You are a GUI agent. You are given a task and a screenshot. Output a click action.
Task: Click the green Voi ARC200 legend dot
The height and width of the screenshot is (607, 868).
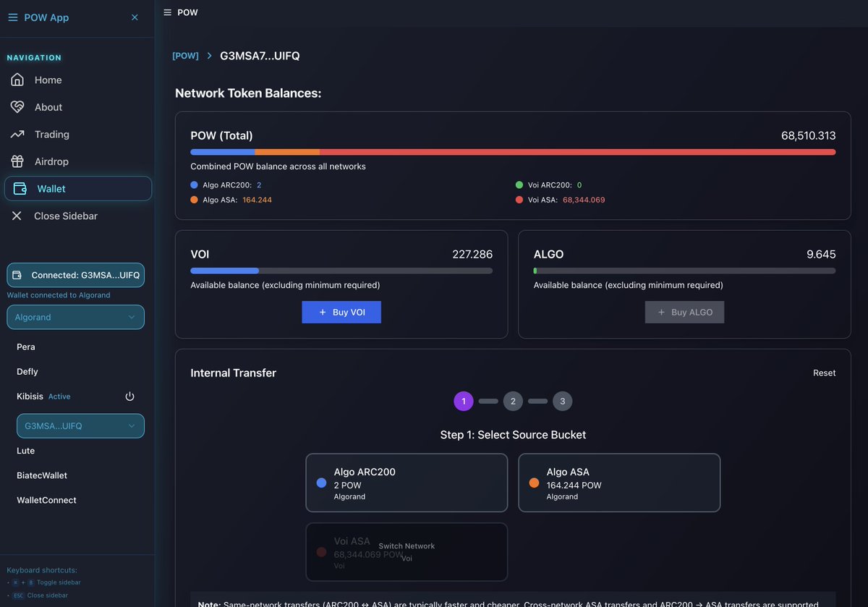519,185
